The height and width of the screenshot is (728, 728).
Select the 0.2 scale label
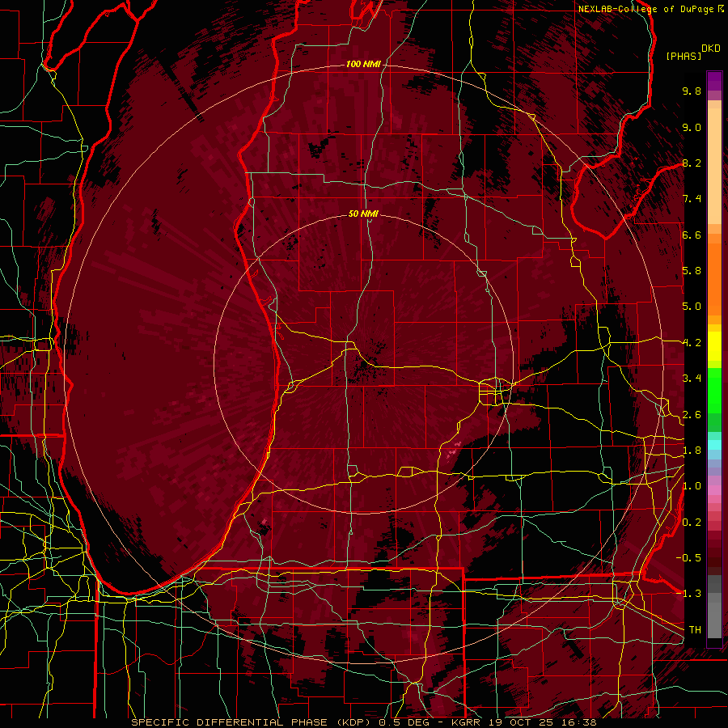click(692, 523)
